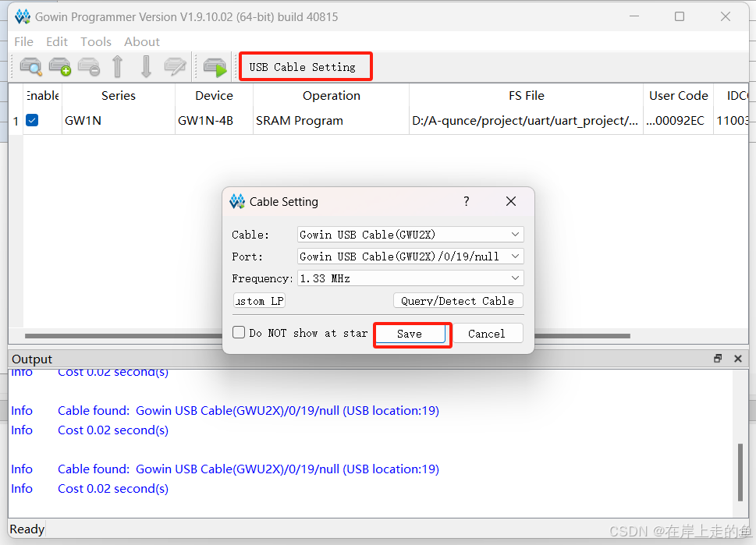Check Do NOT show at startup option

point(239,332)
